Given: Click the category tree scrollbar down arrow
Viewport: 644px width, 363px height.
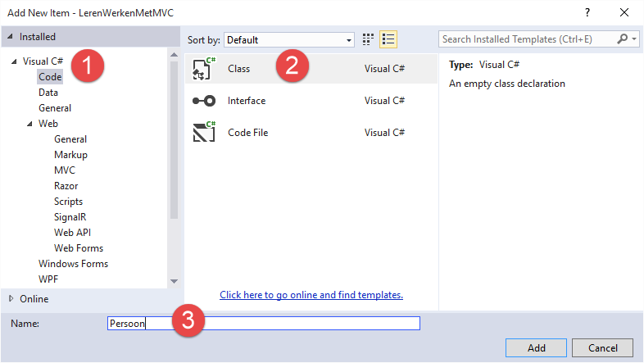Looking at the screenshot, I should point(174,281).
